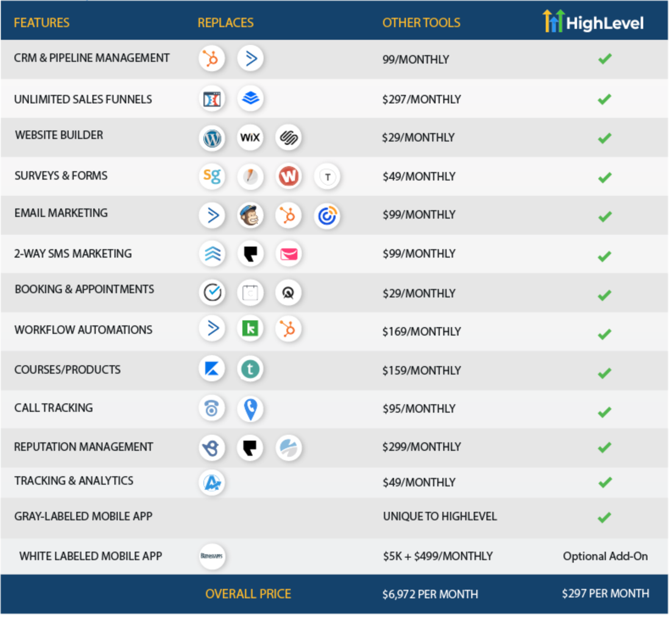Image resolution: width=672 pixels, height=622 pixels.
Task: Click the HubSpot icon in CRM row
Action: tap(211, 58)
